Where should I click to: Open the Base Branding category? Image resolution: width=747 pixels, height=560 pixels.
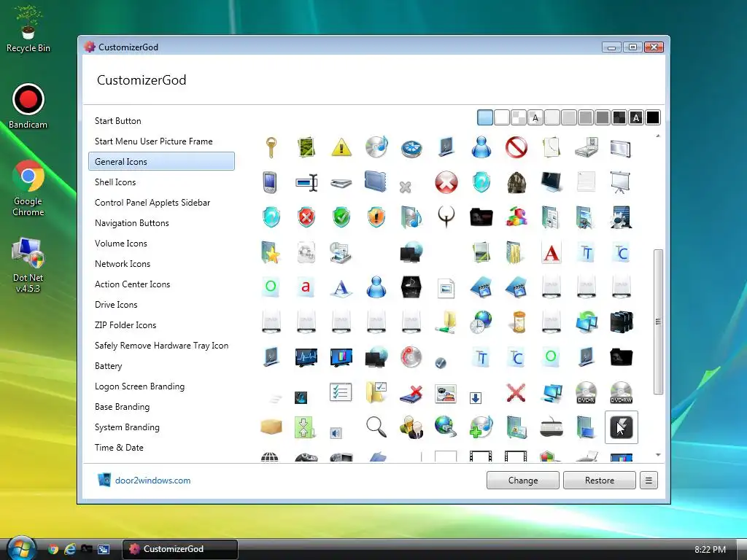(x=161, y=407)
